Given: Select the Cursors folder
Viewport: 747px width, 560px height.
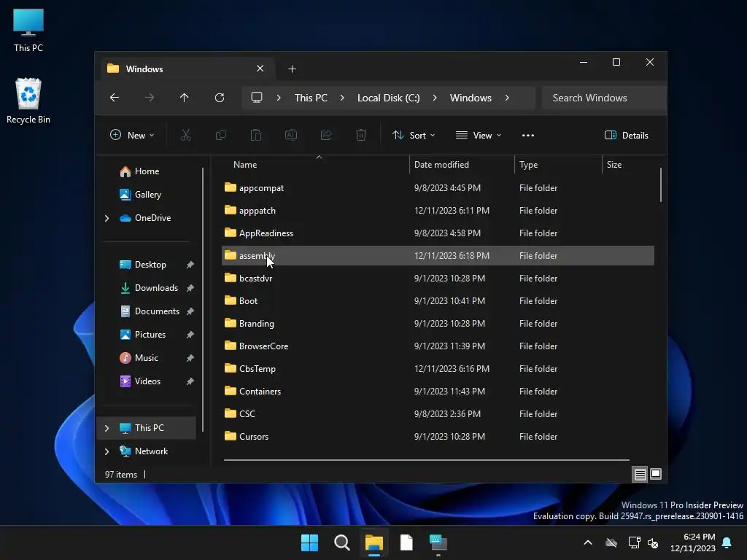Looking at the screenshot, I should point(438,437).
